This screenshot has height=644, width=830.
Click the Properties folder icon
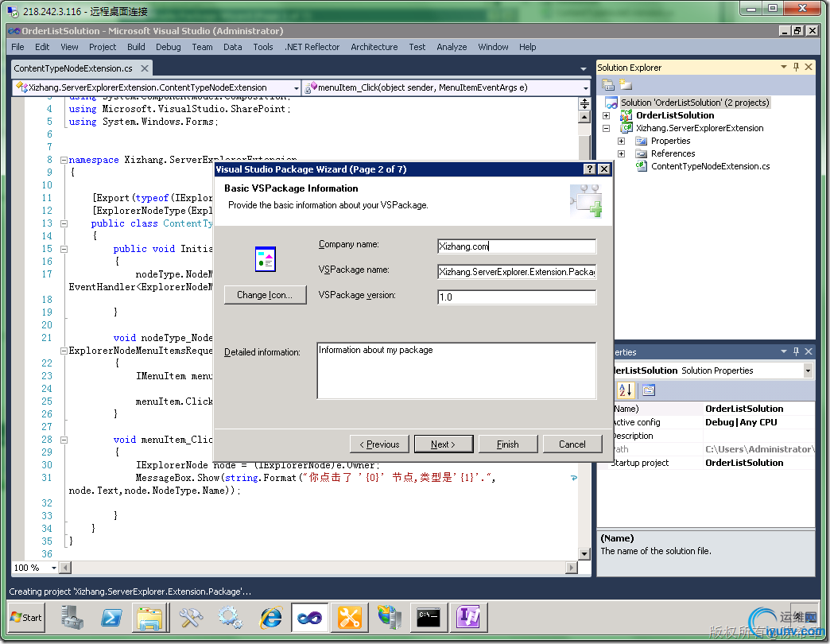[x=641, y=141]
